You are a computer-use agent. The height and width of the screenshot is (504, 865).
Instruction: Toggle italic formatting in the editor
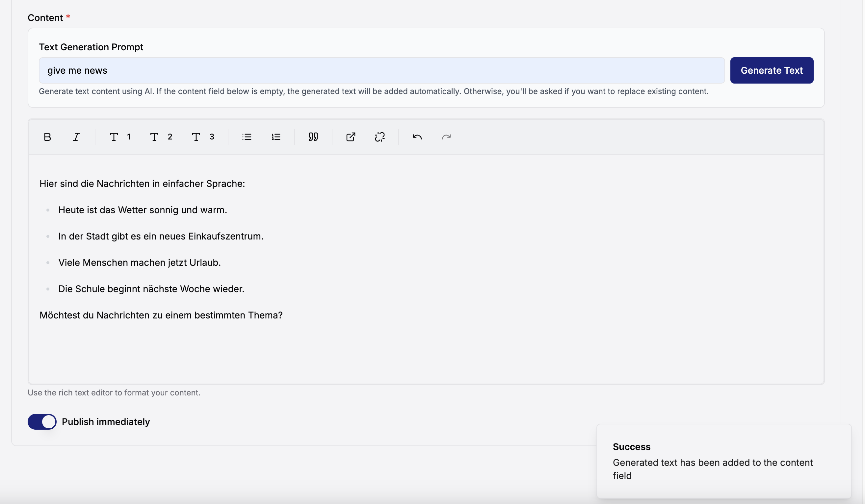pos(76,137)
